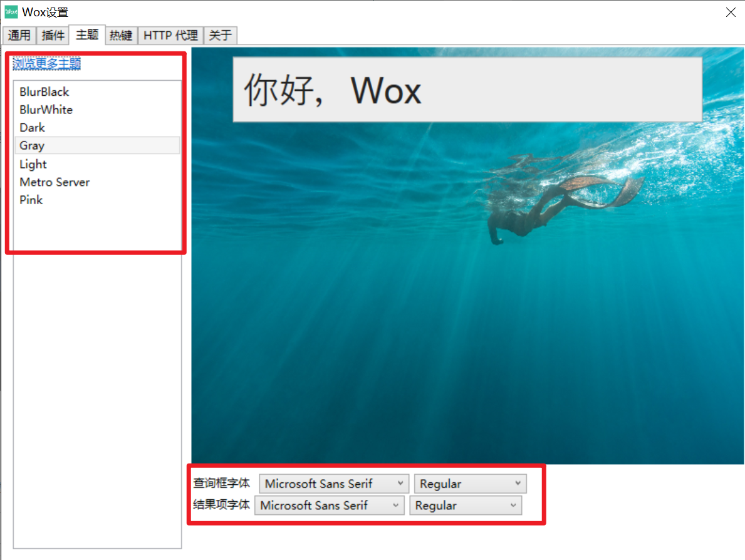Viewport: 745px width, 560px height.
Task: Switch to the 通用 tab
Action: click(19, 35)
